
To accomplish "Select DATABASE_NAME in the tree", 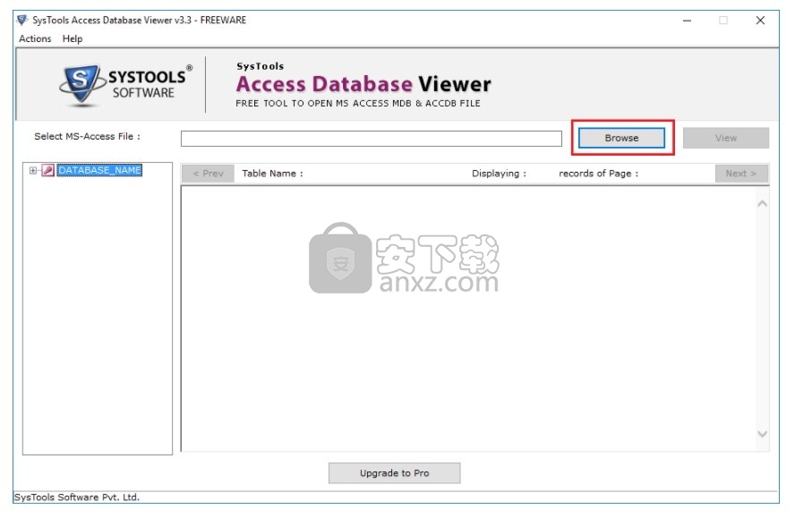I will (x=99, y=170).
